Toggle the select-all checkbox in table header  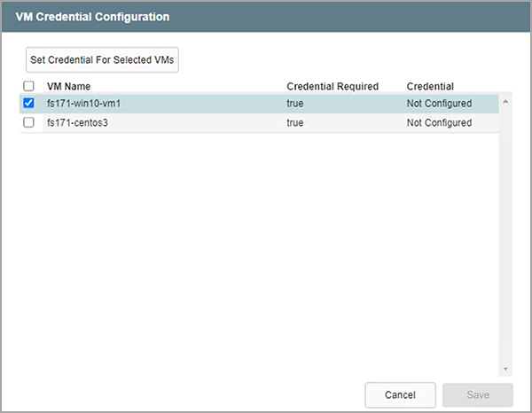tap(28, 87)
